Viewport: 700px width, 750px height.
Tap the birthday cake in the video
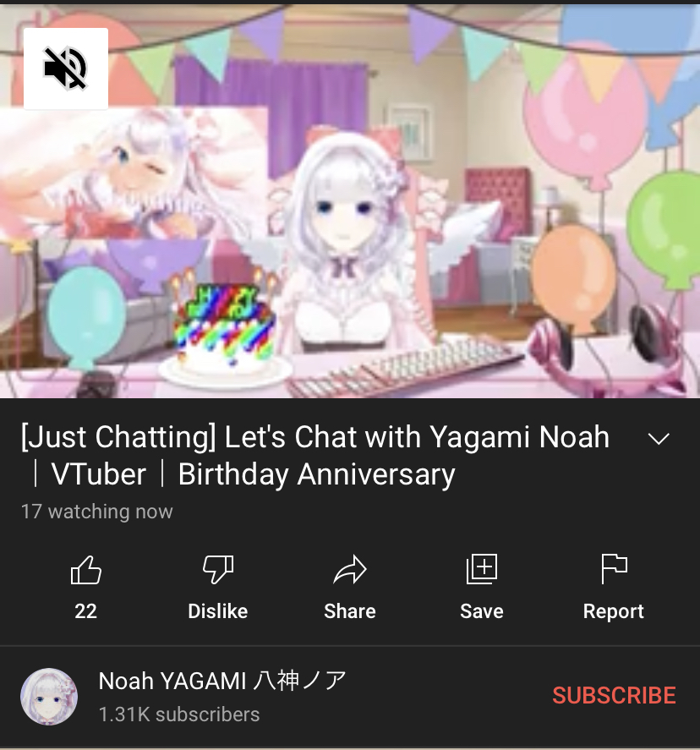225,330
